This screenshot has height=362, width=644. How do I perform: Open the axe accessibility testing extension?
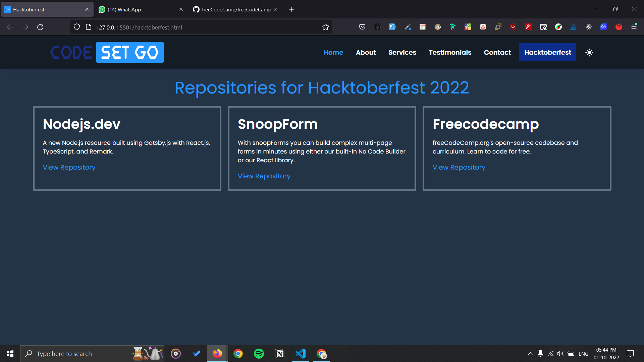(573, 27)
